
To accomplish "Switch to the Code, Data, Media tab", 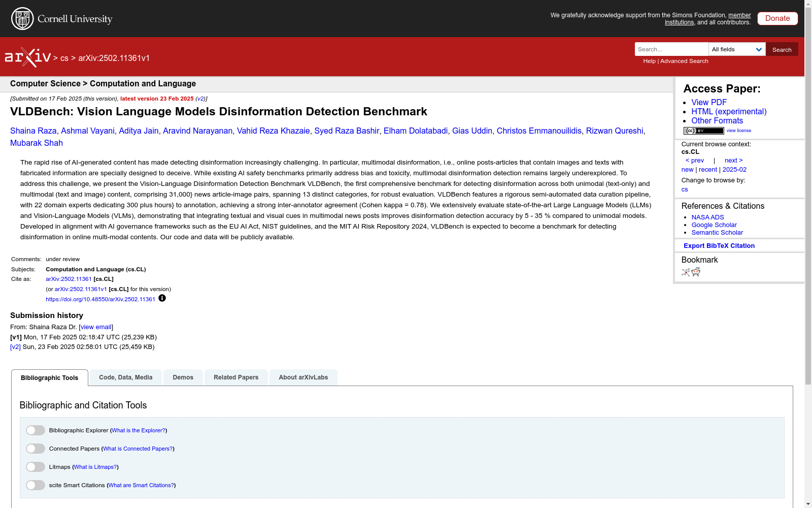I will (126, 377).
